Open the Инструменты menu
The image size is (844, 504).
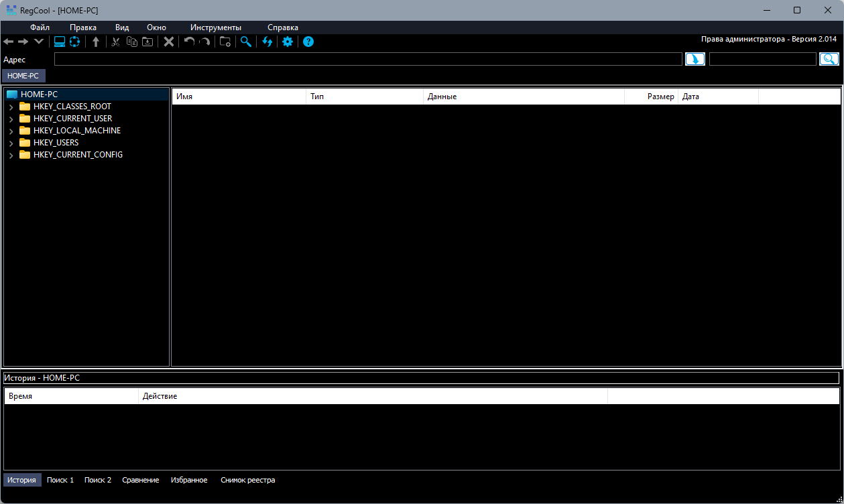coord(216,27)
